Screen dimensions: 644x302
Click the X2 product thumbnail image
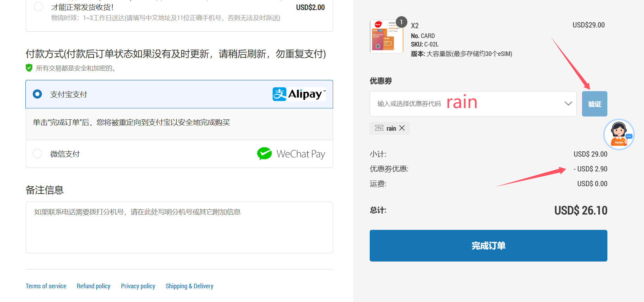coord(387,37)
